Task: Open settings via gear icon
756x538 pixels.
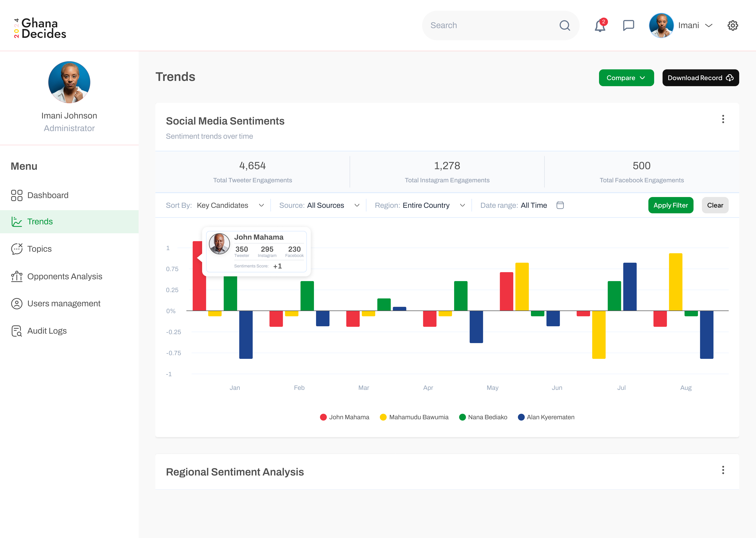Action: click(733, 26)
